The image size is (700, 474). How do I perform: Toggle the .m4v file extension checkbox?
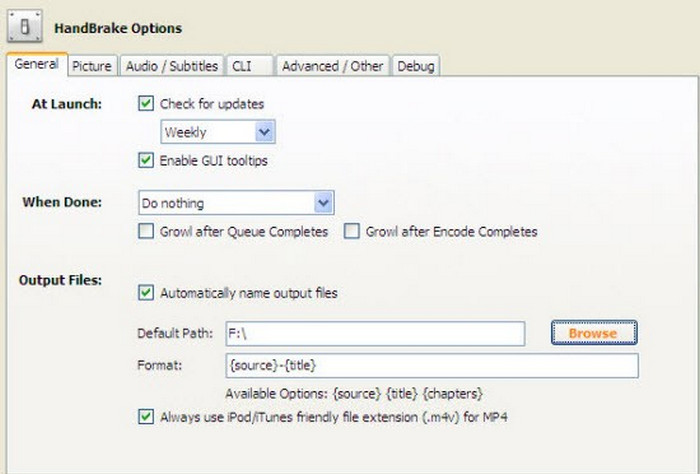tap(146, 417)
